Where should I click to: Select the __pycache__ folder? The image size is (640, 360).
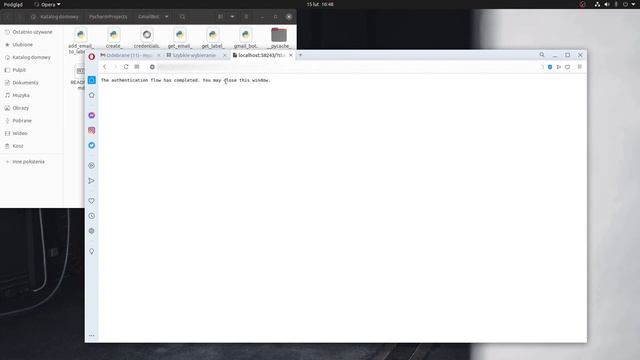[x=279, y=38]
